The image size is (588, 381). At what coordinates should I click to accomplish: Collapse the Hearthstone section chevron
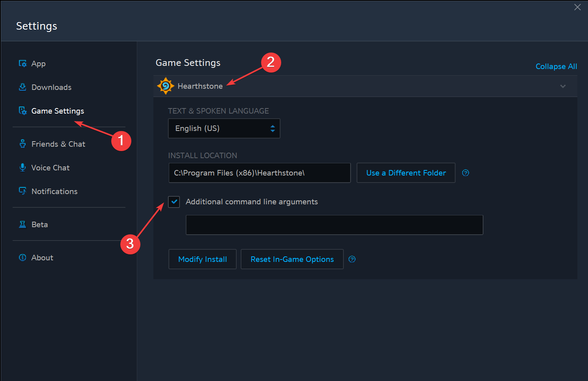563,86
